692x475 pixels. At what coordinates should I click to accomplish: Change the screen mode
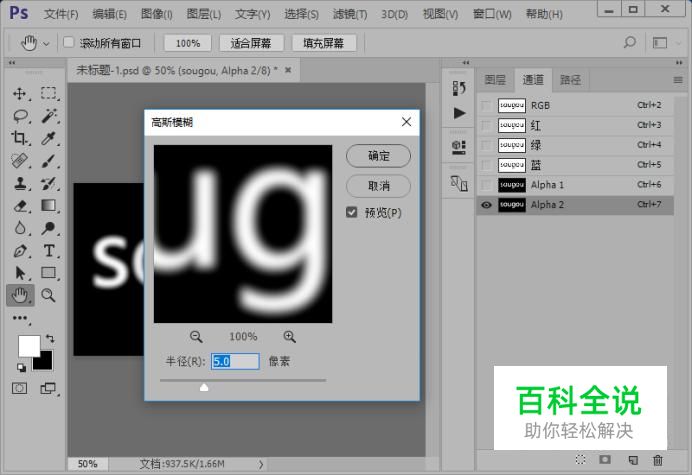(x=48, y=388)
